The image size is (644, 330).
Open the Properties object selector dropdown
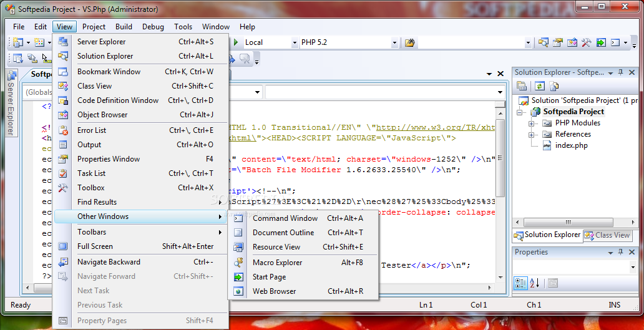coord(633,267)
